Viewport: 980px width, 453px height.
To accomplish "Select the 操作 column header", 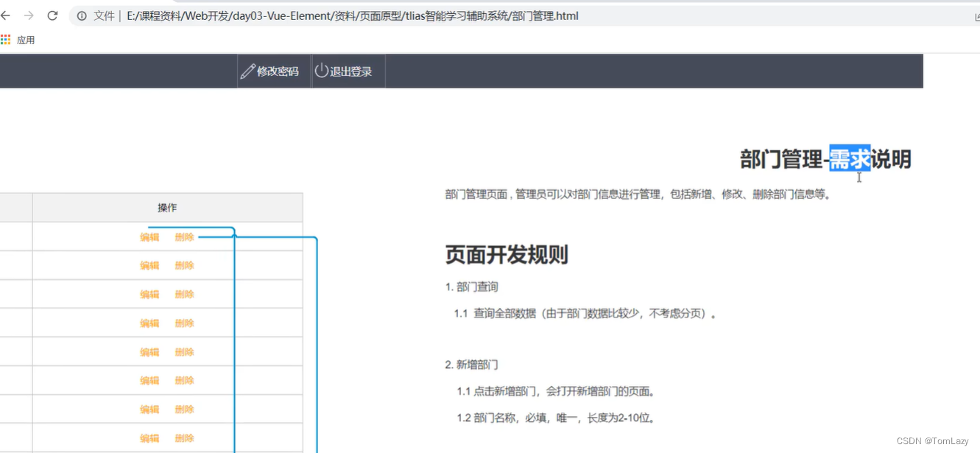I will (x=166, y=207).
